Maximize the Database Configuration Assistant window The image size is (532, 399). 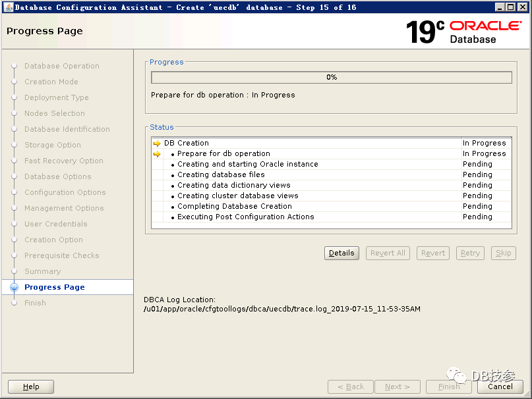(511, 7)
